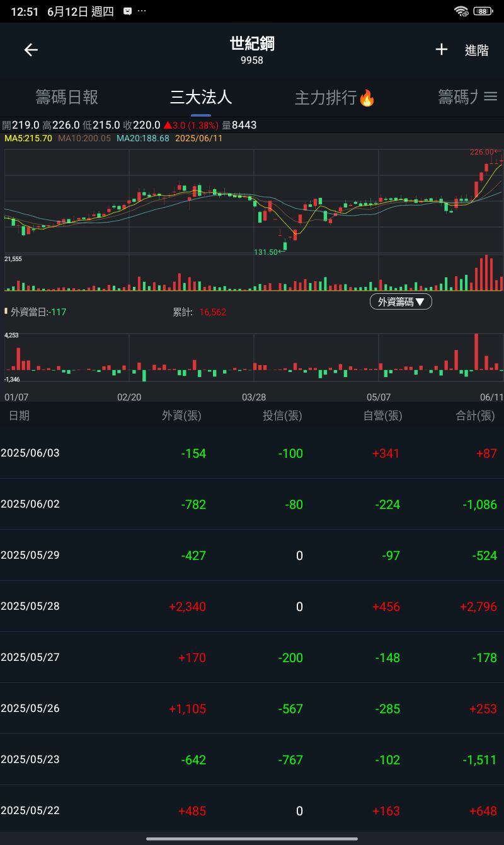Open the tab list hamburger menu
Screen dimensions: 504x845
(x=490, y=96)
